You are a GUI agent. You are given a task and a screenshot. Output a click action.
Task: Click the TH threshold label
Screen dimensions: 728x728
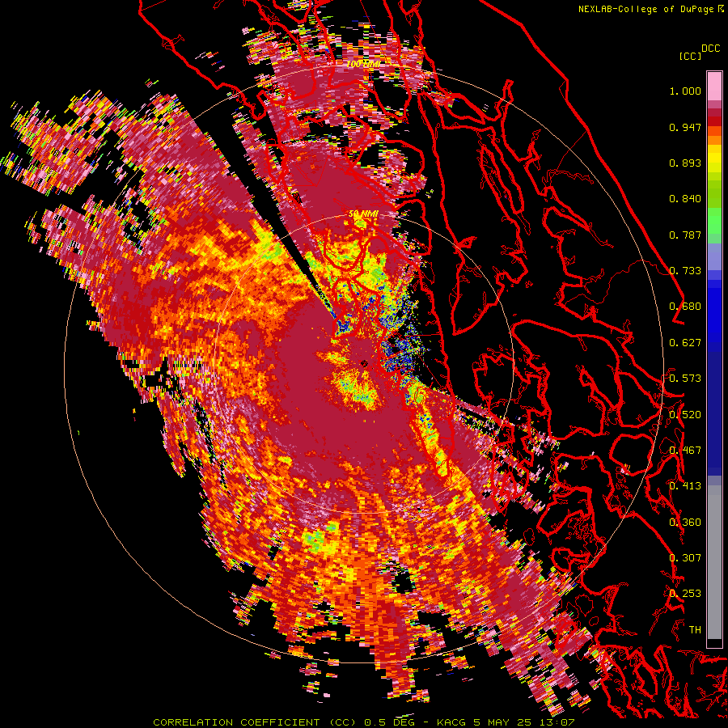[x=695, y=630]
